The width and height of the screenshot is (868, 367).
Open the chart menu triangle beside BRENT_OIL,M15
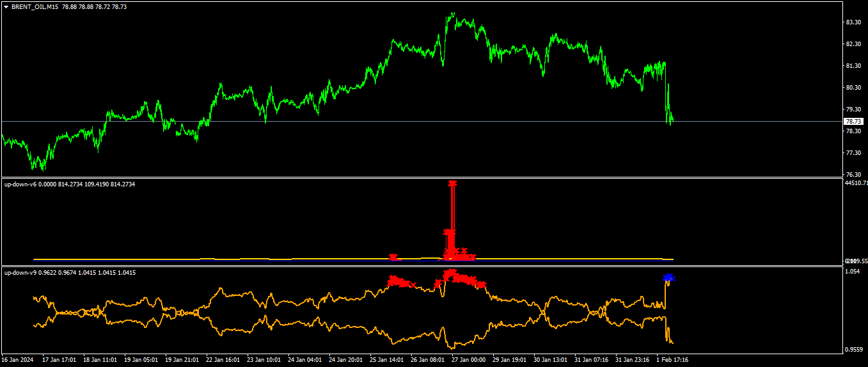coord(6,7)
